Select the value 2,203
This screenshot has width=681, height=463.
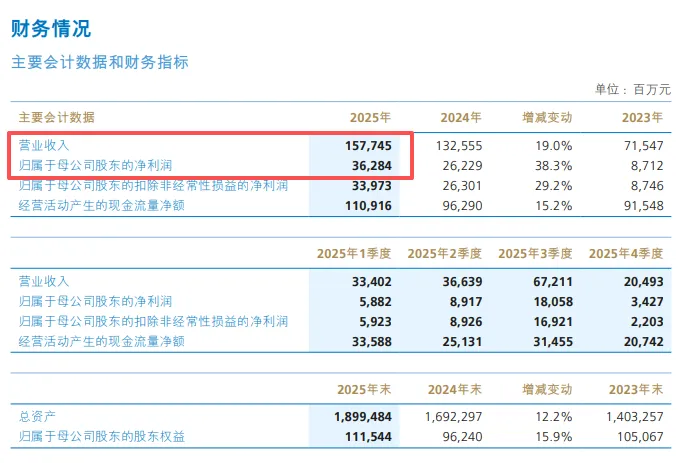coord(647,321)
